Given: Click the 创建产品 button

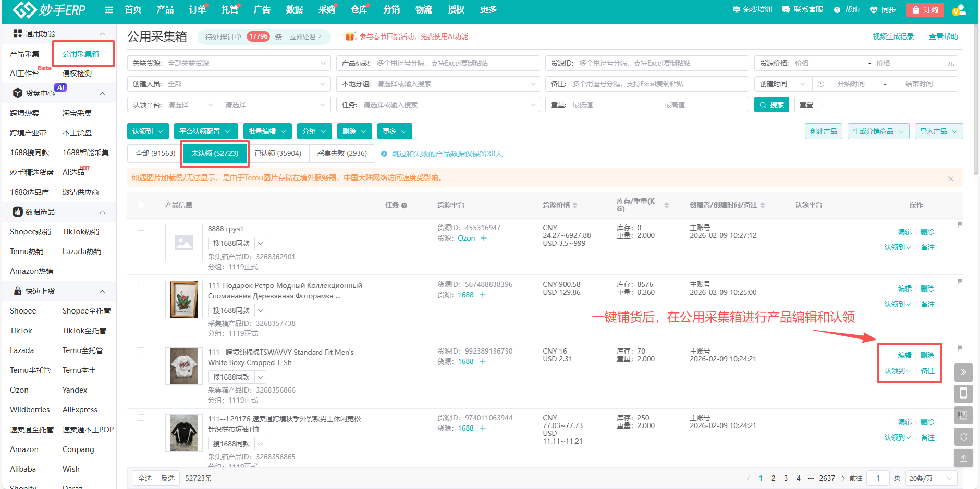Looking at the screenshot, I should click(x=823, y=131).
